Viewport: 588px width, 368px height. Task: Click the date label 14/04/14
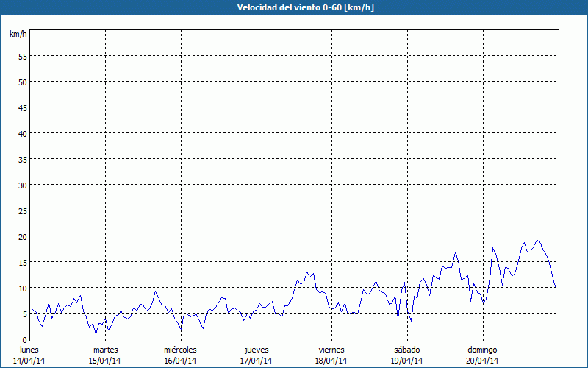(x=29, y=361)
